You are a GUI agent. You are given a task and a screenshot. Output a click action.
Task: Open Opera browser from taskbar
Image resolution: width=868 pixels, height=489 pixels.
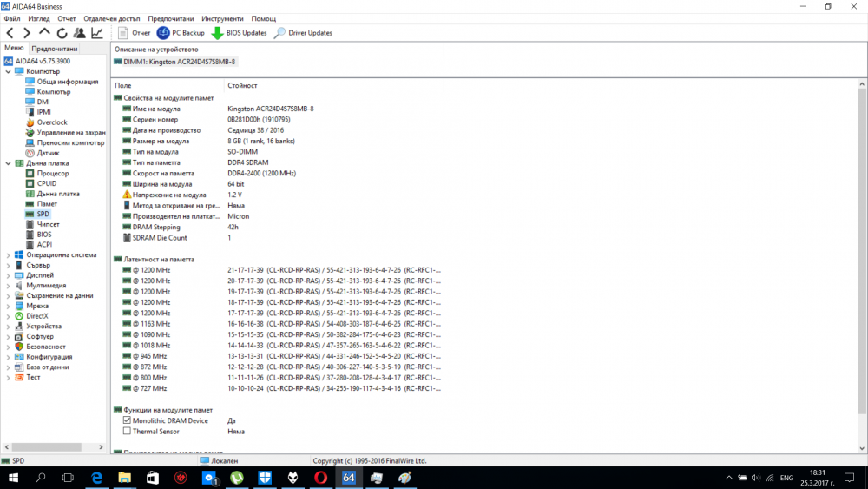pos(320,478)
